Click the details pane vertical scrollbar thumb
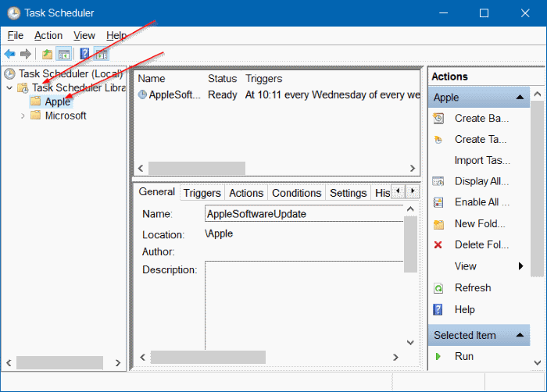 410,244
